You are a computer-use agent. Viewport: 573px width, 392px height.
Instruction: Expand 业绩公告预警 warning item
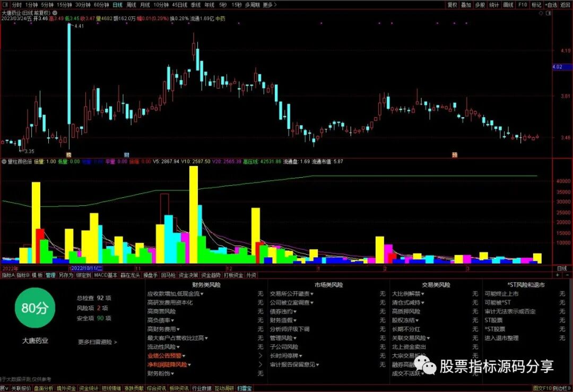point(166,355)
